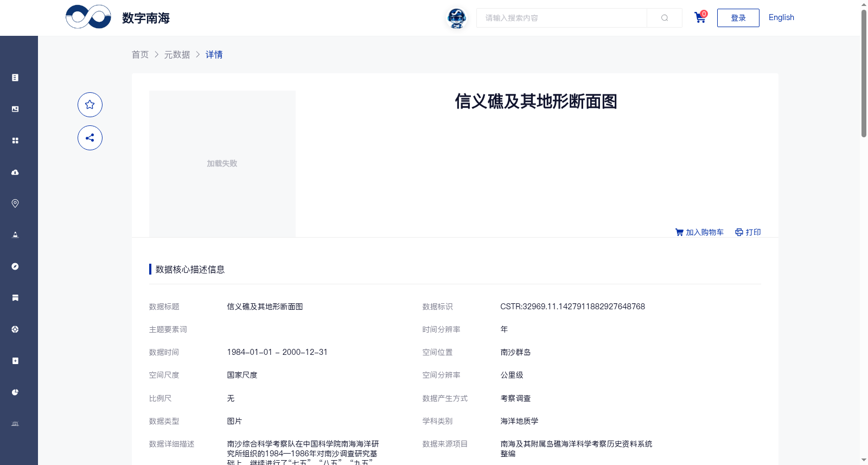Share this dataset with the share icon
Viewport: 868px width, 465px height.
click(x=90, y=138)
